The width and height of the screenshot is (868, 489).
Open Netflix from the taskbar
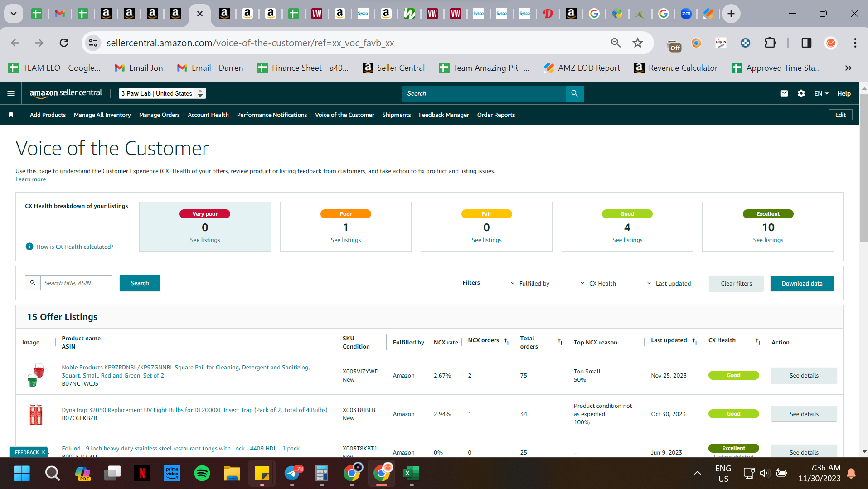pyautogui.click(x=142, y=474)
